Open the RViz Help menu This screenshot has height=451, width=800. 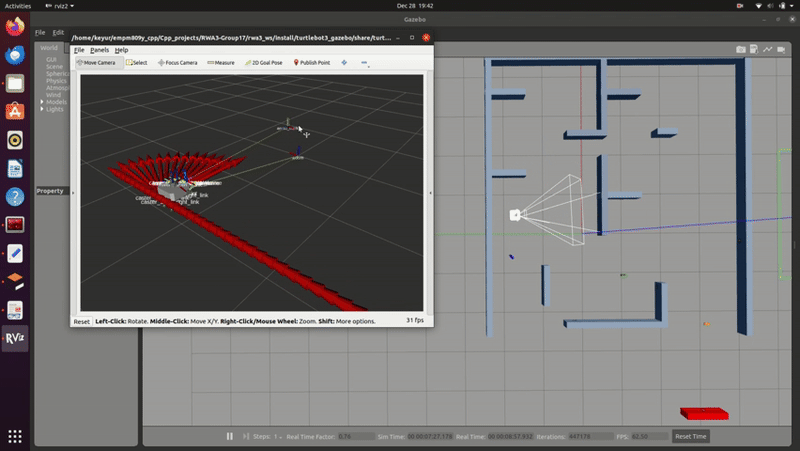[x=121, y=50]
